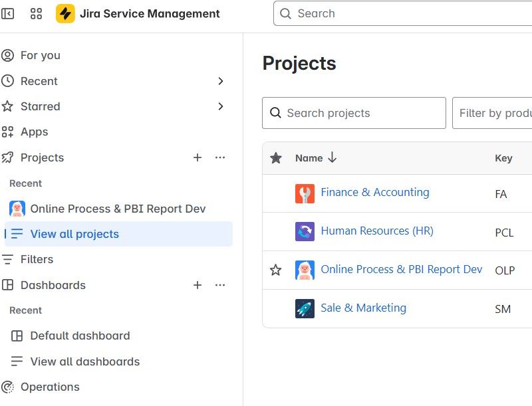Image resolution: width=532 pixels, height=406 pixels.
Task: Click the Apps grid-plus icon
Action: pos(7,132)
